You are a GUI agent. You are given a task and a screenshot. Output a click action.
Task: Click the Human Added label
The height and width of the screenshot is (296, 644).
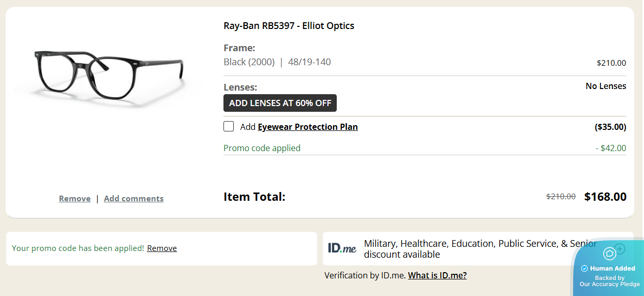[x=612, y=269]
